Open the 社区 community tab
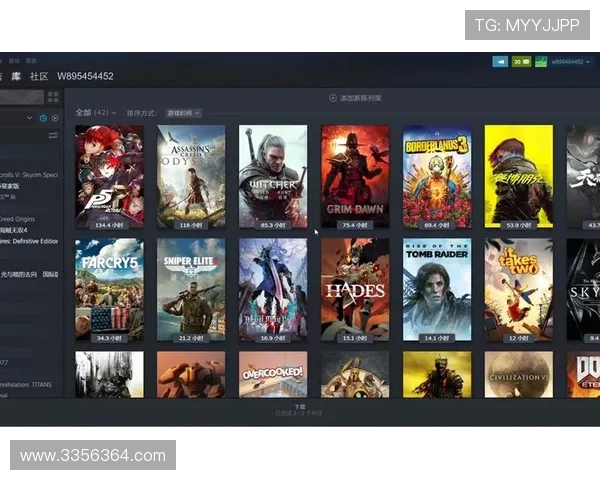600x480 pixels. pyautogui.click(x=39, y=76)
